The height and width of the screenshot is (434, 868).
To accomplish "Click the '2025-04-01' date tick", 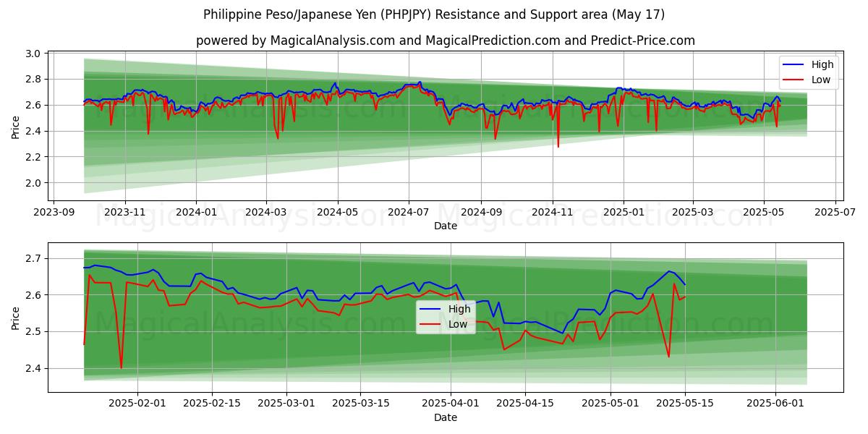I will coord(451,404).
